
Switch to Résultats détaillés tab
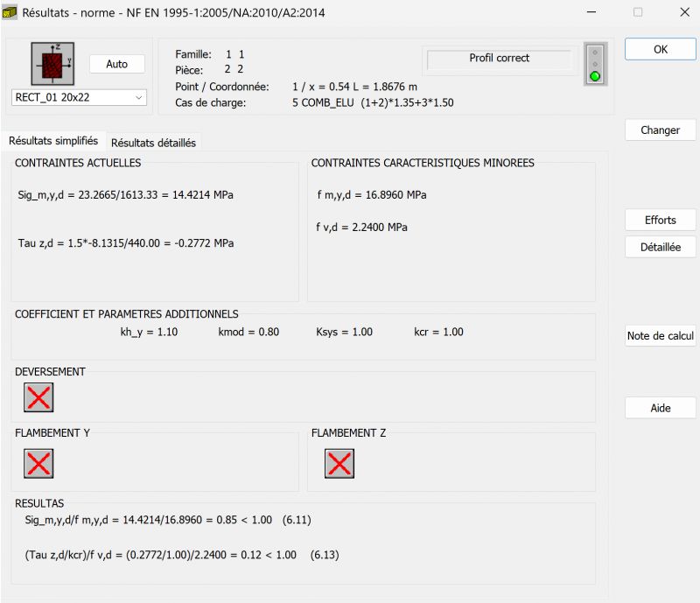coord(153,143)
